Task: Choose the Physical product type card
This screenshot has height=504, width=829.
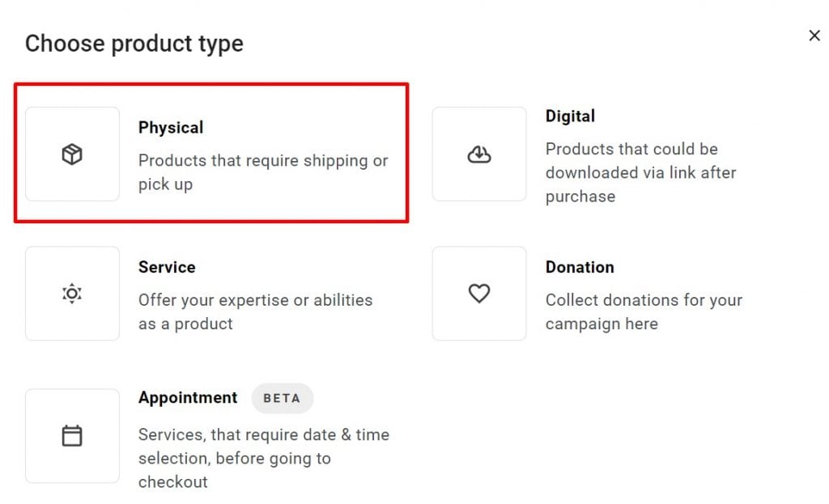Action: [x=210, y=154]
